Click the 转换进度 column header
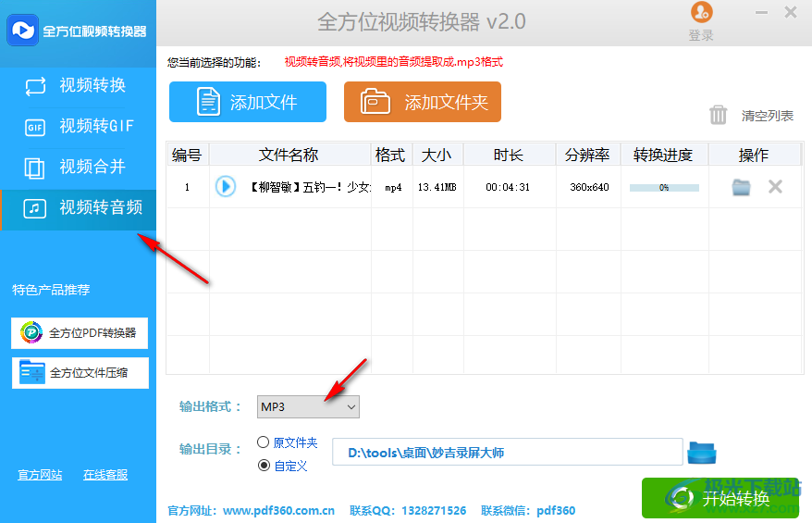This screenshot has width=812, height=523. click(663, 155)
